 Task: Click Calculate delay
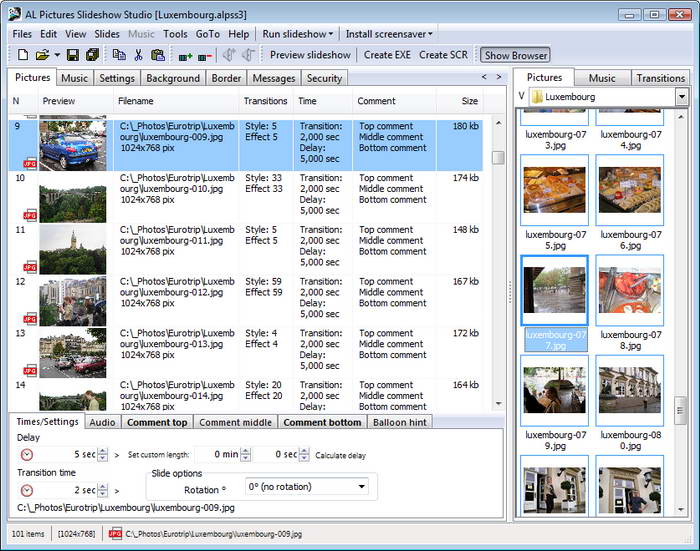tap(340, 455)
